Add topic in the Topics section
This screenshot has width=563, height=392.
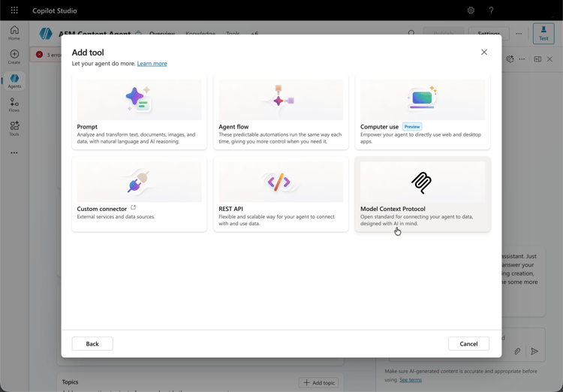(319, 383)
